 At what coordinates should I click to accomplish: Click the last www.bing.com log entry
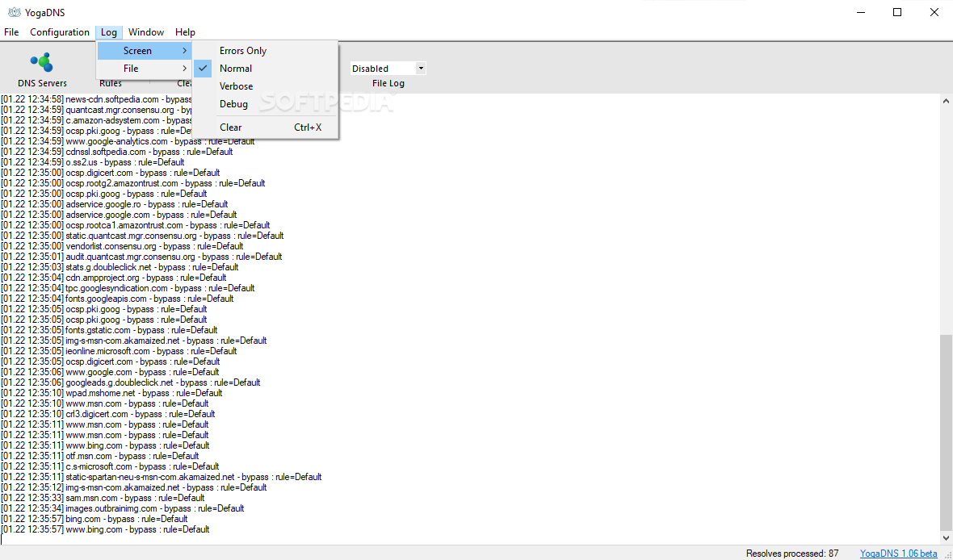click(105, 529)
